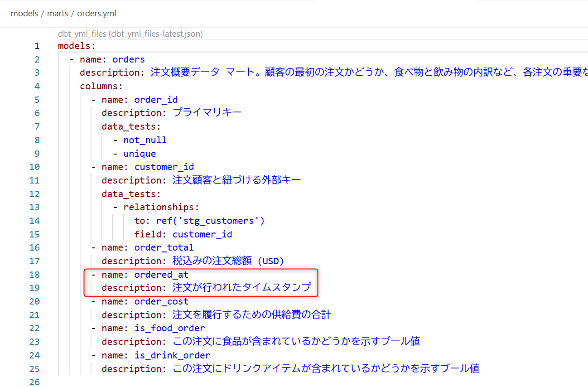
Task: Click the 'ordered_at' column name
Action: click(x=161, y=275)
